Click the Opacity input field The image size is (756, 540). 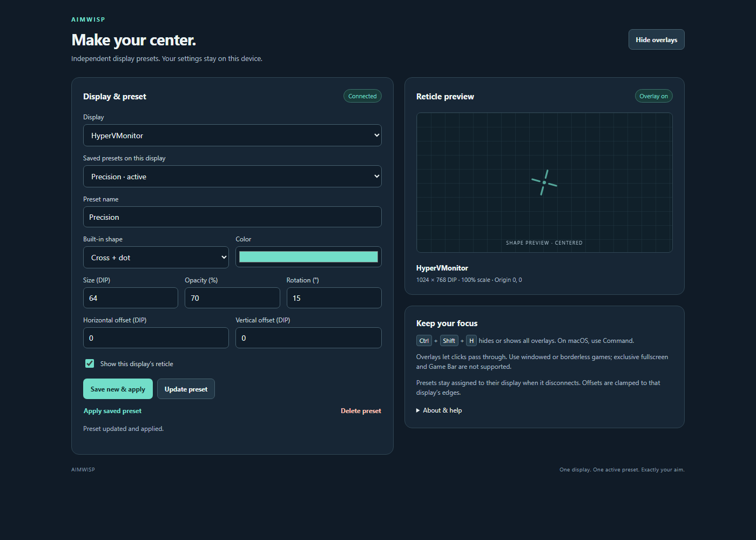click(232, 298)
